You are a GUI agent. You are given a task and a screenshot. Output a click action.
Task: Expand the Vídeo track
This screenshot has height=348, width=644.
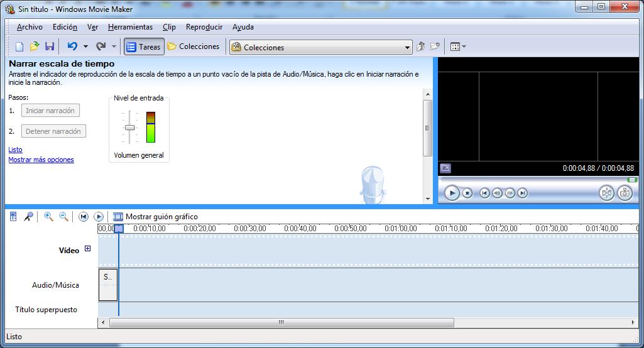(x=87, y=249)
